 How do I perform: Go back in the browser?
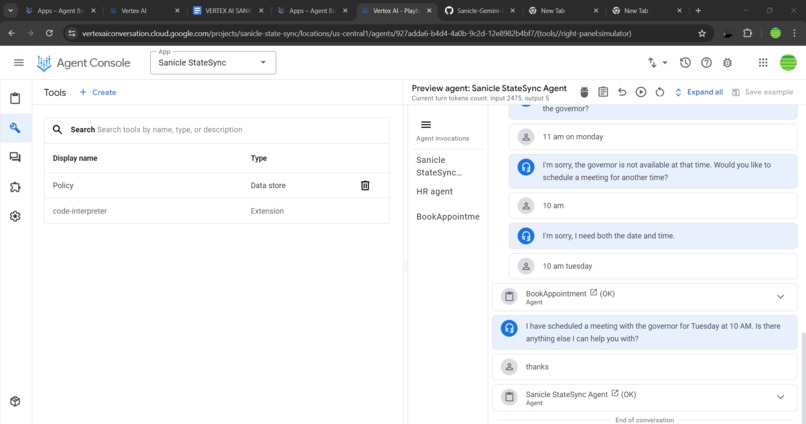click(x=12, y=33)
